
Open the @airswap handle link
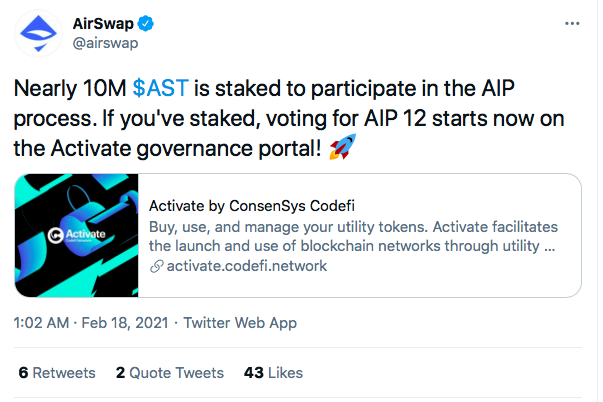click(105, 43)
